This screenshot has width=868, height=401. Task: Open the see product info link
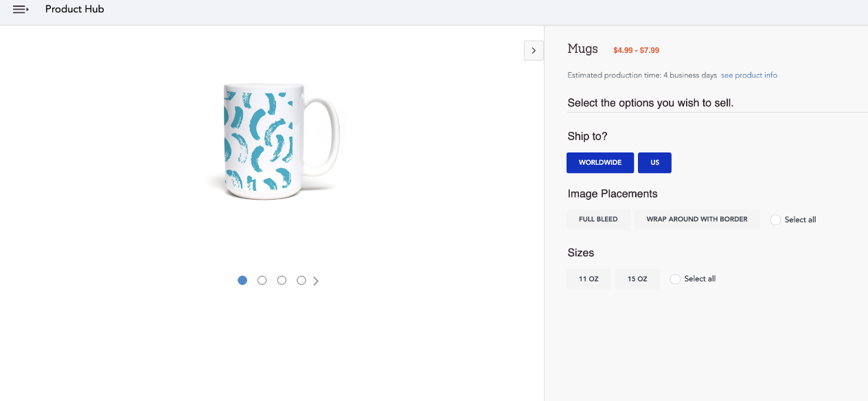[749, 76]
